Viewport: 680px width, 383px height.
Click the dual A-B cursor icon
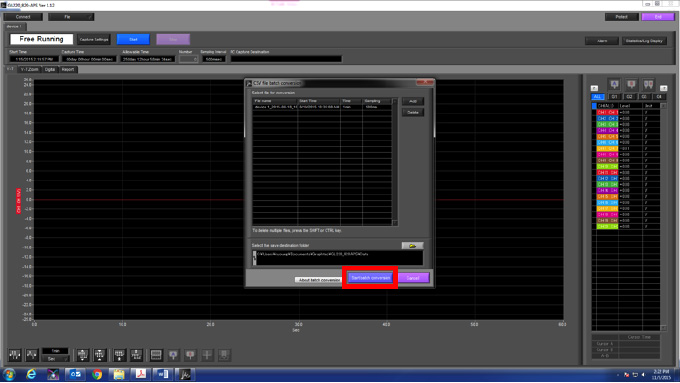tap(648, 84)
